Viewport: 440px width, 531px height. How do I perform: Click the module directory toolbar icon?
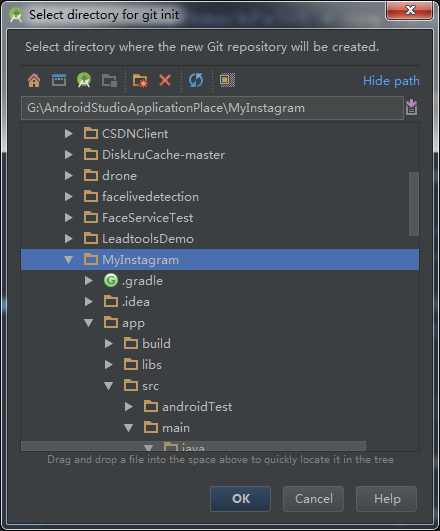[109, 81]
